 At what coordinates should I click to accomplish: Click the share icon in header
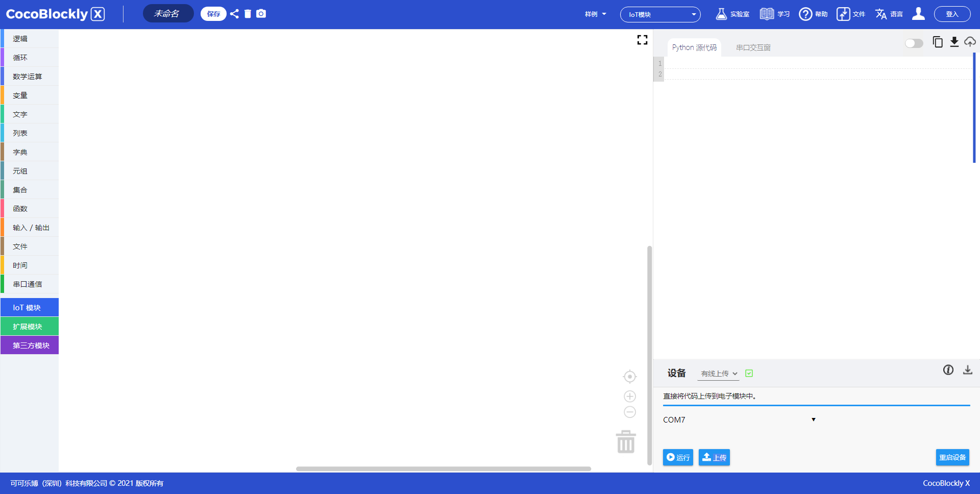point(234,14)
